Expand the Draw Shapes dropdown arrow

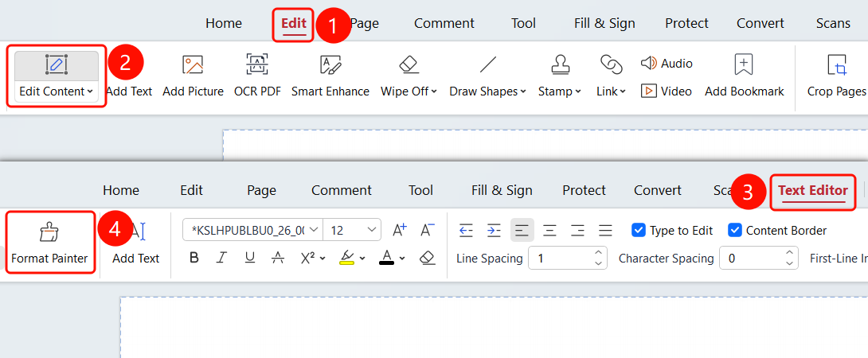523,91
